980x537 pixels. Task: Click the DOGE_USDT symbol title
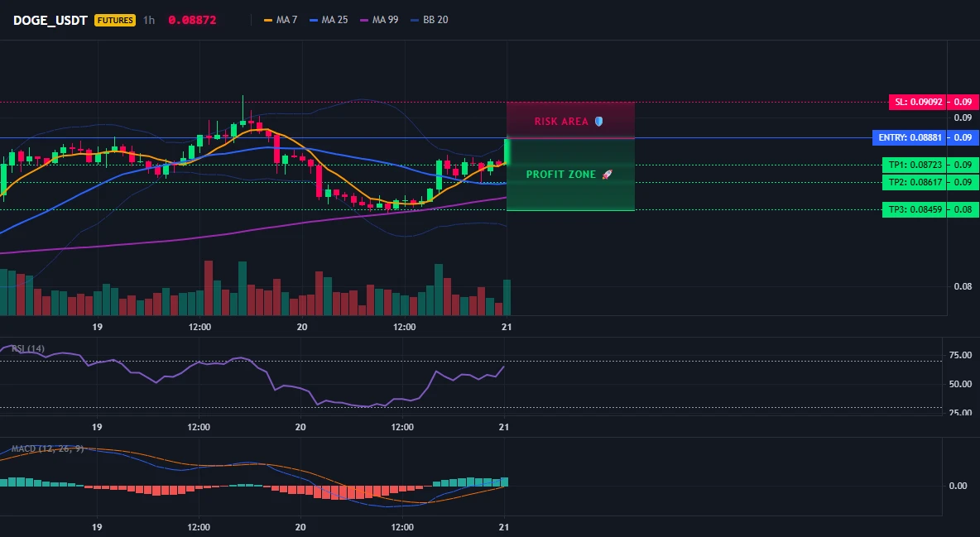pos(50,20)
